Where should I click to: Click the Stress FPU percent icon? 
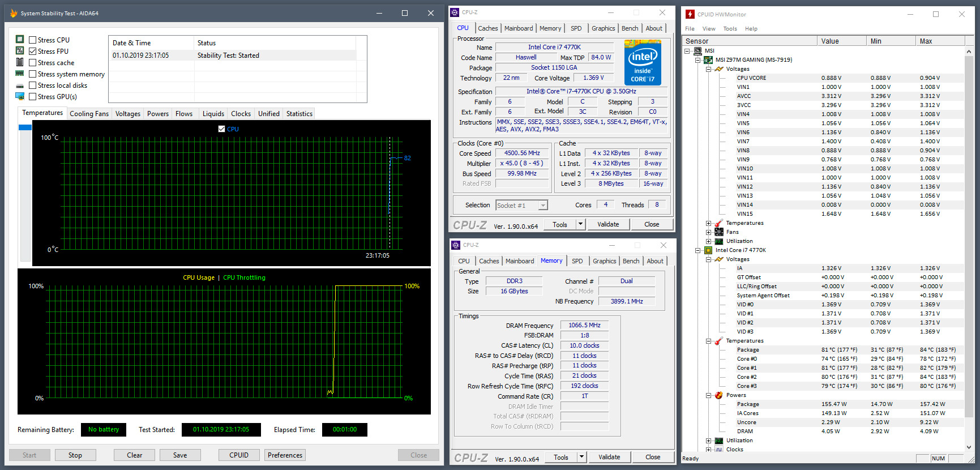tap(20, 51)
